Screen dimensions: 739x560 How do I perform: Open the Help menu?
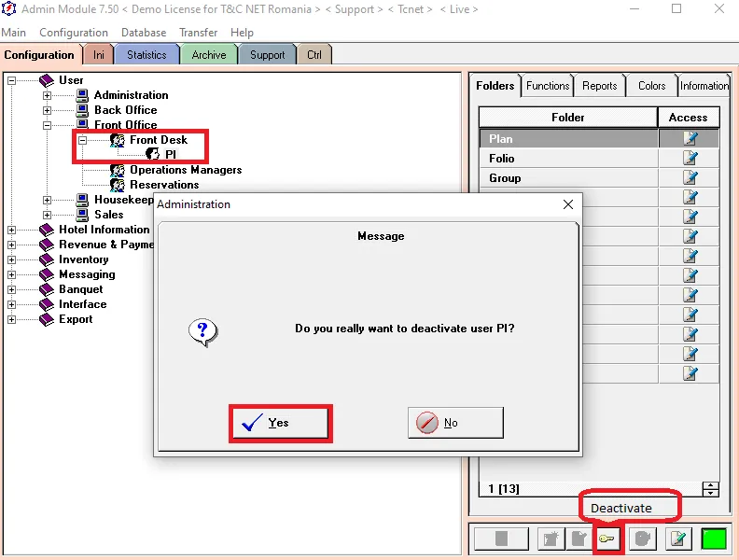(242, 33)
